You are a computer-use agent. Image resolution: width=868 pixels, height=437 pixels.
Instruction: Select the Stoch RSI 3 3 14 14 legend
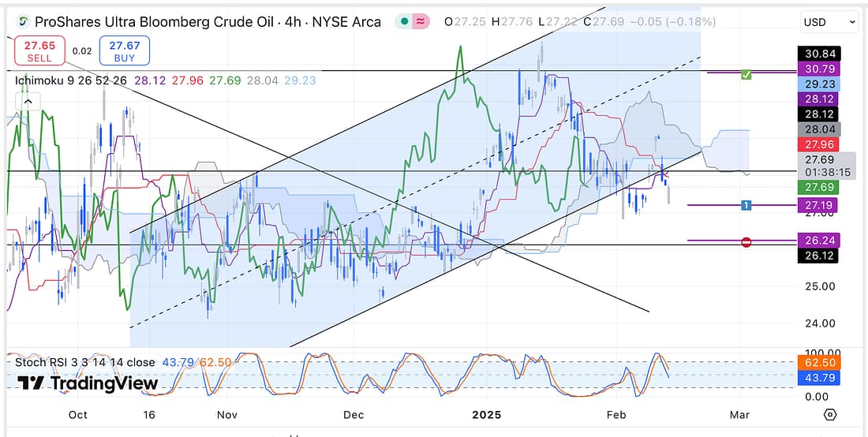[x=85, y=362]
